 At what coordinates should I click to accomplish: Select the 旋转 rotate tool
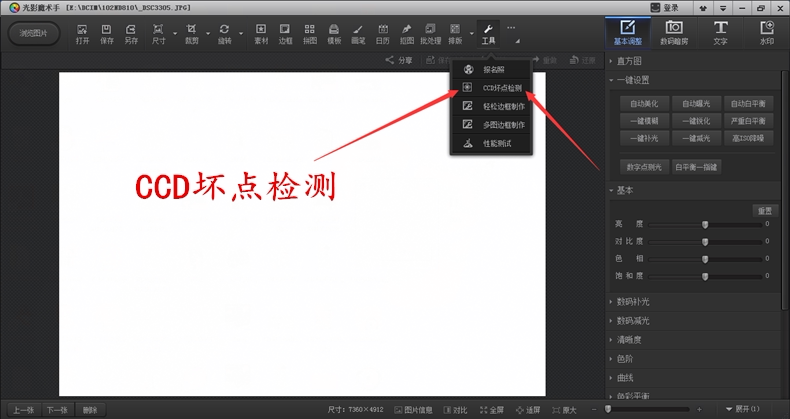pos(224,34)
